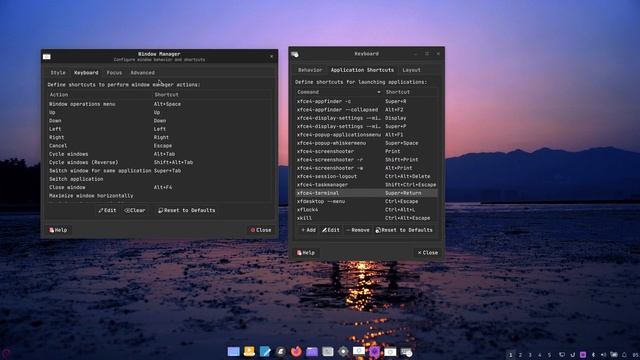The height and width of the screenshot is (360, 640).
Task: Select the 'Switch application' row
Action: [160, 179]
